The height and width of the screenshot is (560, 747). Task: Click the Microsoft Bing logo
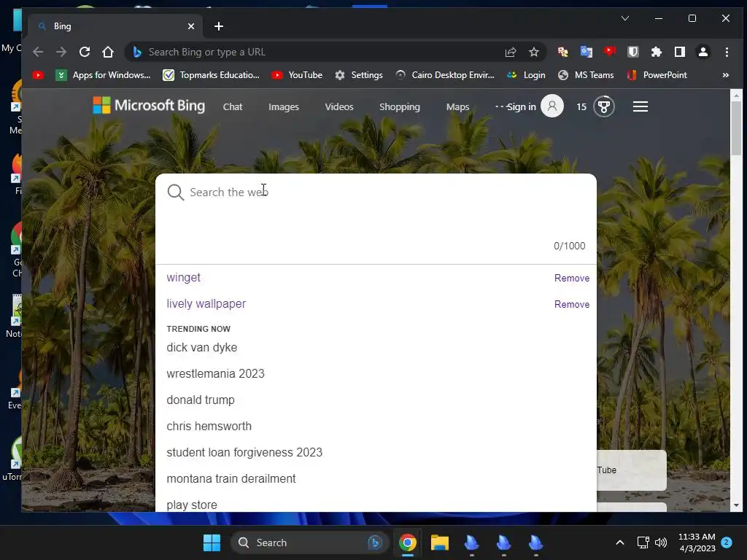pos(149,105)
